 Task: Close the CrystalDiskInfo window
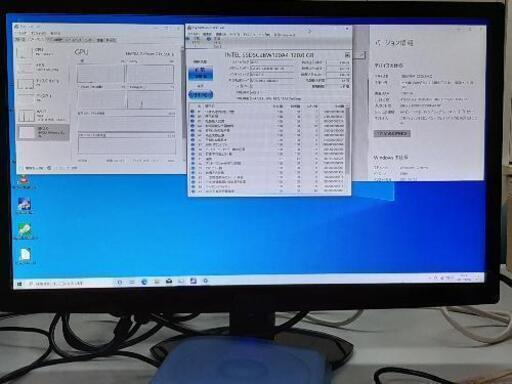click(x=347, y=29)
